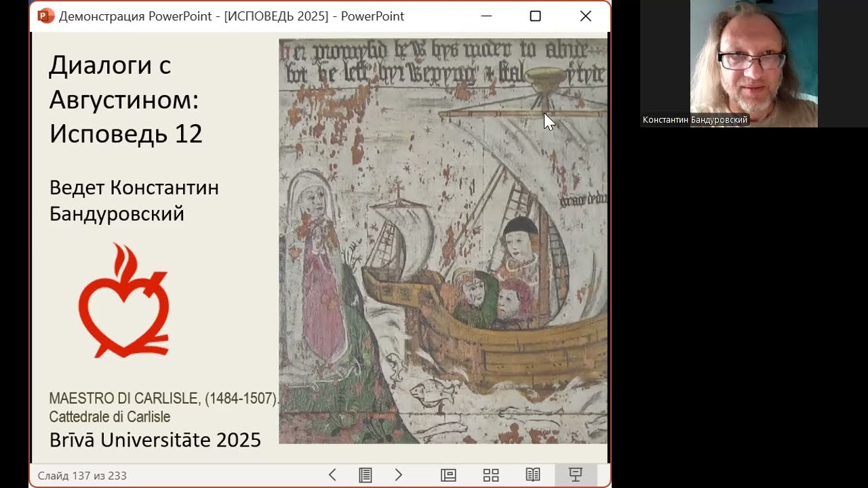Minimize the PowerPoint demonstration window
Screen dimensions: 868x488
pos(486,16)
